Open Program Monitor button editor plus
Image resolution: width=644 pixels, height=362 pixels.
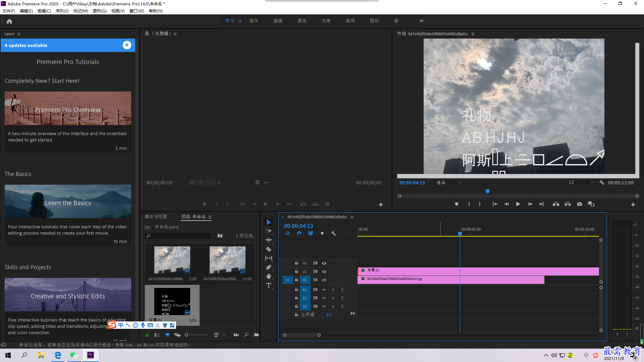click(633, 204)
